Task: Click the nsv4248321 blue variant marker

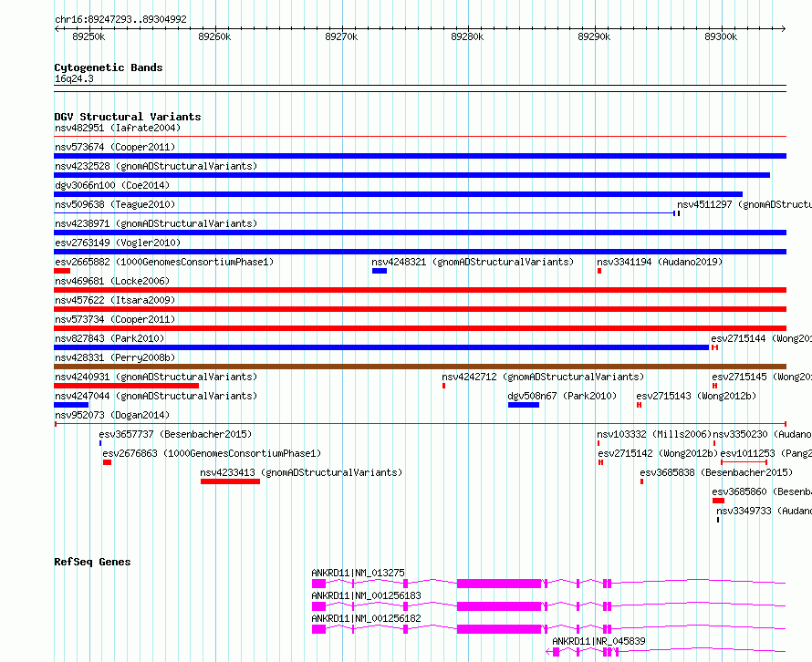Action: pyautogui.click(x=379, y=271)
